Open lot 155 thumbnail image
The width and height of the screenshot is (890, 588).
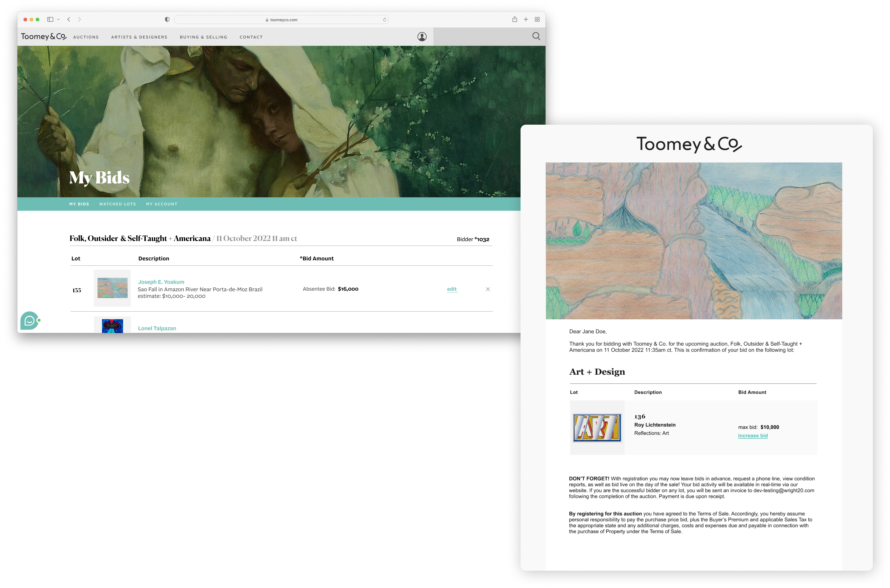[112, 288]
